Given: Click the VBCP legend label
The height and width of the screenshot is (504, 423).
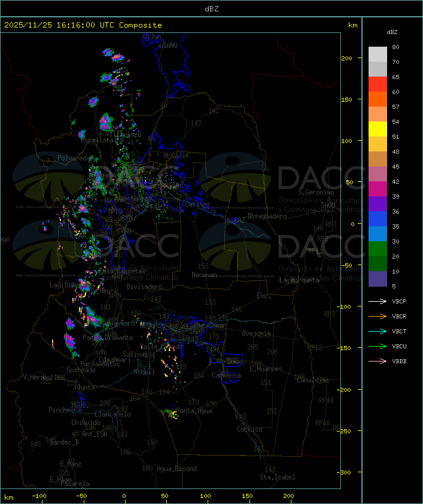Looking at the screenshot, I should [399, 301].
